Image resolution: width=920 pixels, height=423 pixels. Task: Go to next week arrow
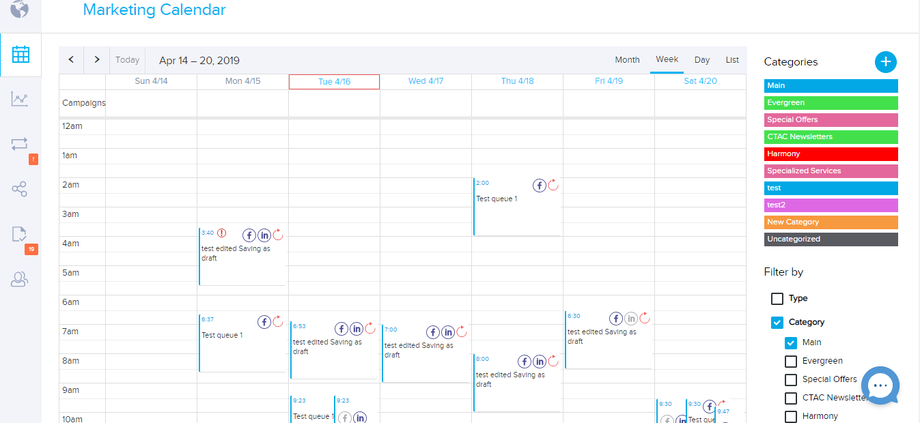(97, 59)
